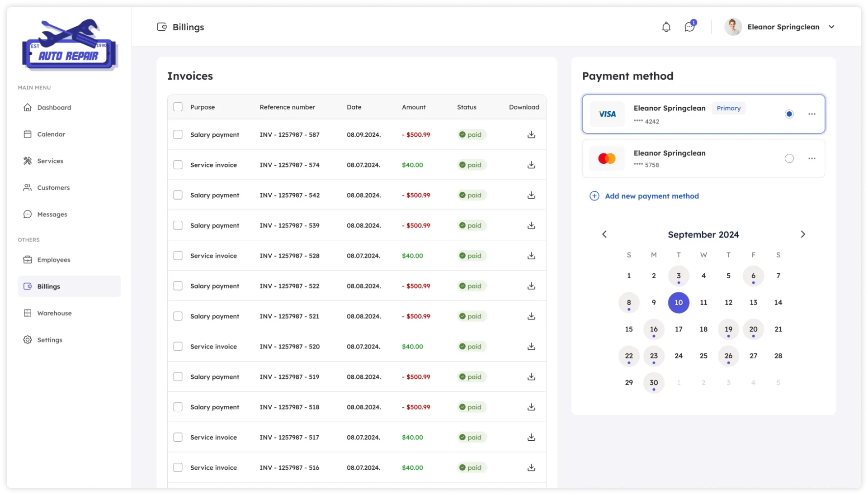Navigate to Customers page
Viewport: 868px width, 495px height.
69,187
